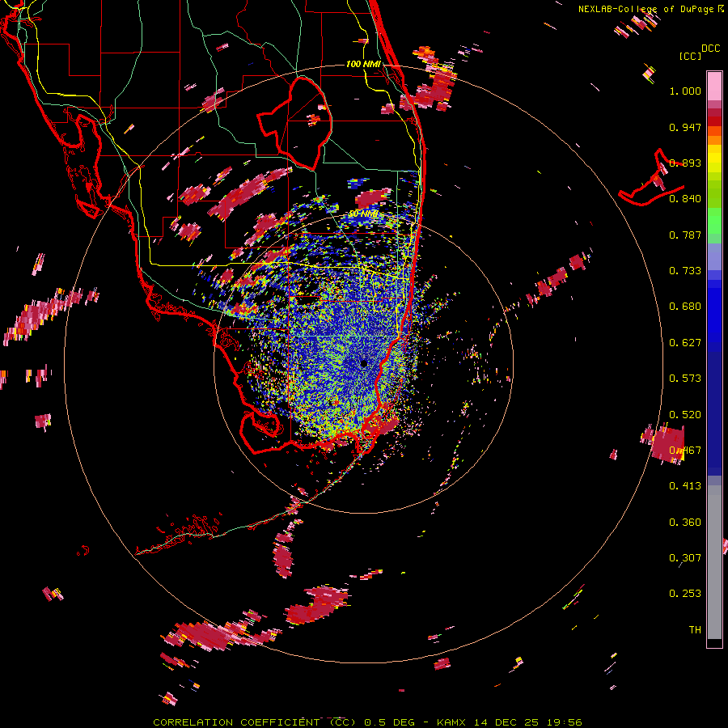Click the 0.253 scale value
Image resolution: width=728 pixels, height=728 pixels.
(685, 594)
